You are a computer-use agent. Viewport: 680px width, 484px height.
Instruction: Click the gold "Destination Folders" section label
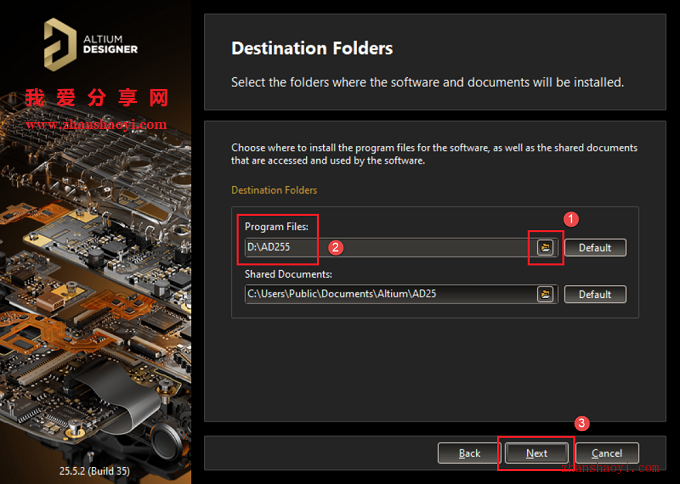(274, 190)
